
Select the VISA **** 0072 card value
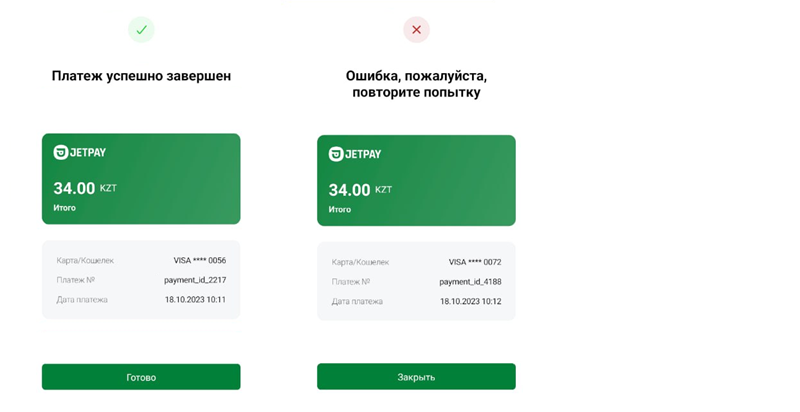pyautogui.click(x=475, y=262)
